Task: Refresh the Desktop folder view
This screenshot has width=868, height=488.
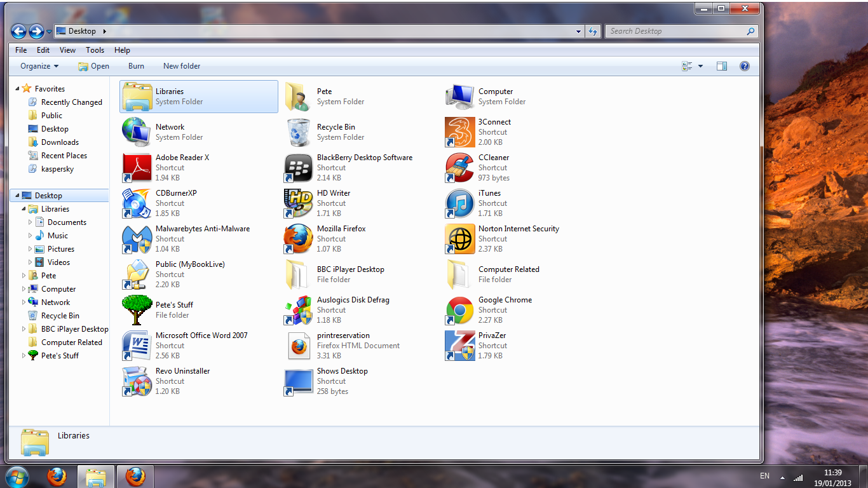Action: click(x=593, y=31)
